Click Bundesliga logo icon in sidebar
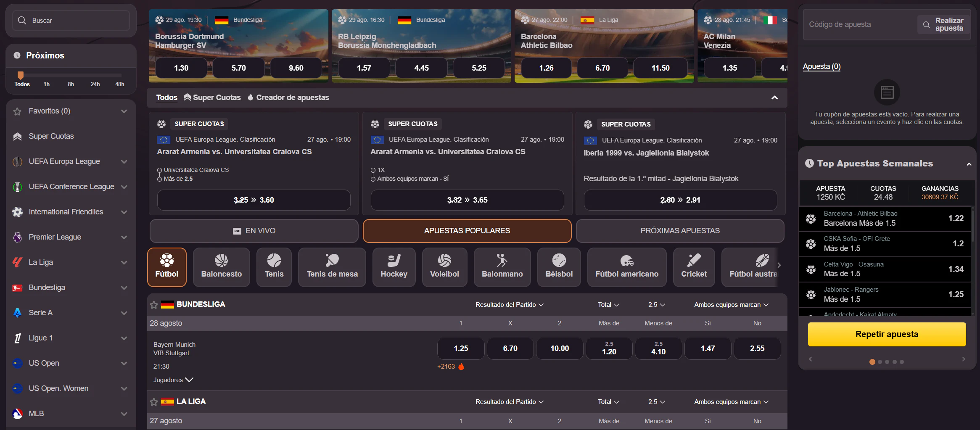Viewport: 980px width, 430px height. 17,288
